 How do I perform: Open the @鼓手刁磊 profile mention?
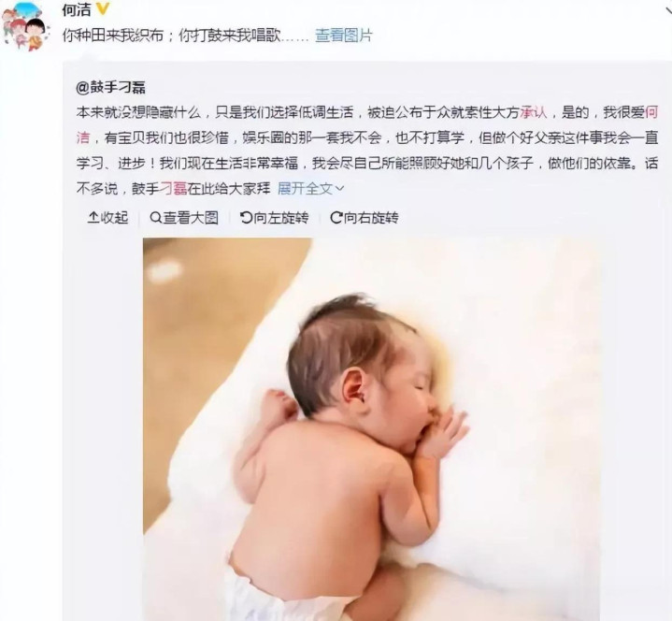pos(110,88)
